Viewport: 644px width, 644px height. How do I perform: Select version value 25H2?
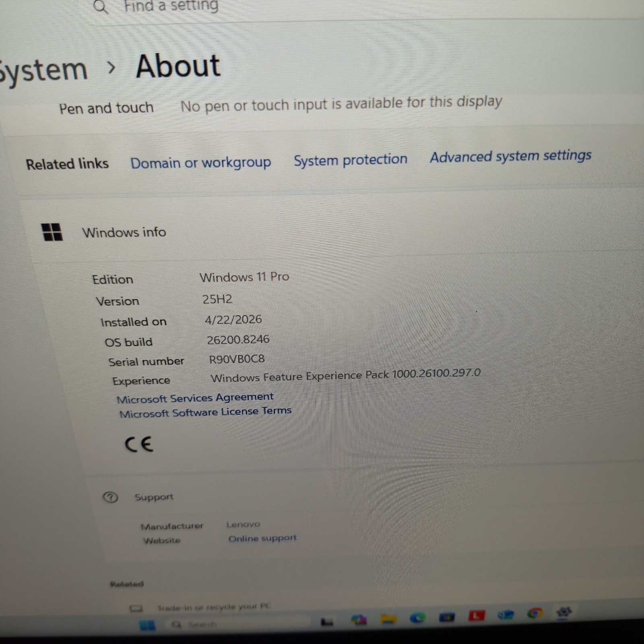(x=217, y=299)
